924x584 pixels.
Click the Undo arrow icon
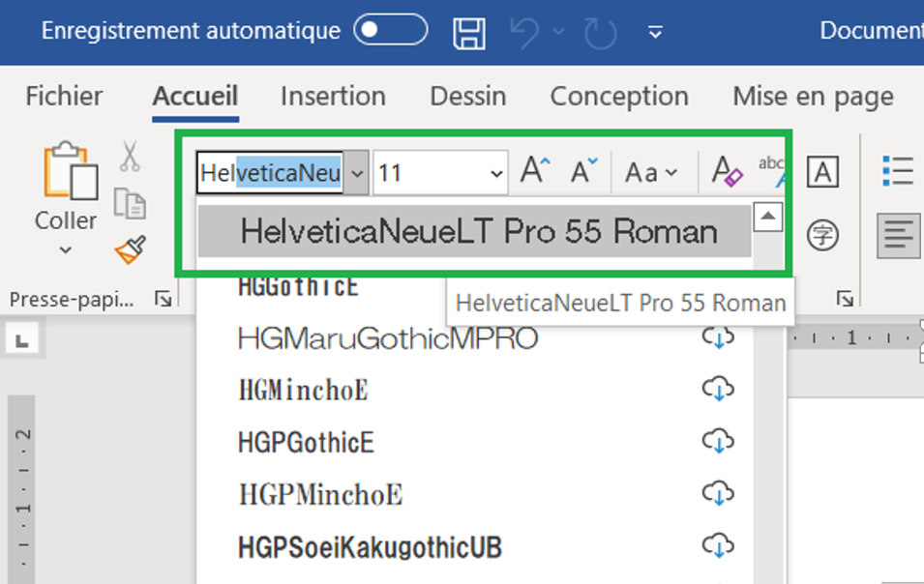point(523,32)
